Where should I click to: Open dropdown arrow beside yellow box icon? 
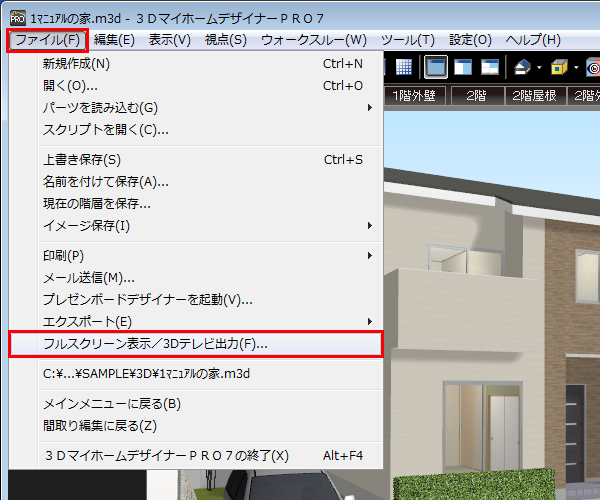click(x=576, y=68)
